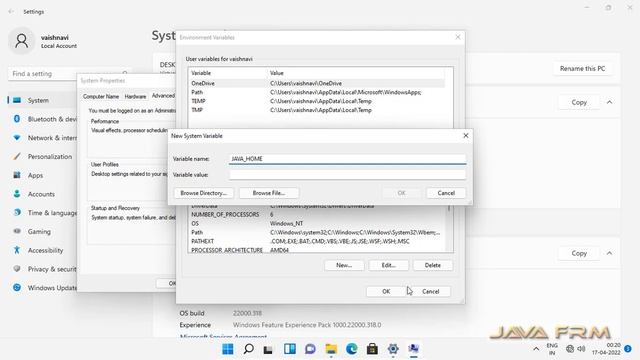Click the upper Copy button in Settings
Screen dimensions: 640x360
579,102
